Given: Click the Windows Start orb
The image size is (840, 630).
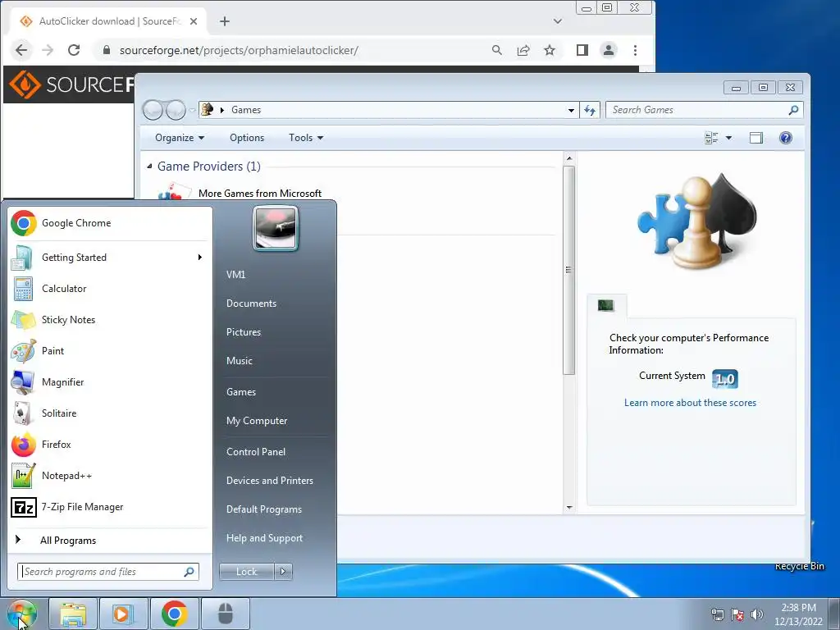Looking at the screenshot, I should (x=21, y=614).
